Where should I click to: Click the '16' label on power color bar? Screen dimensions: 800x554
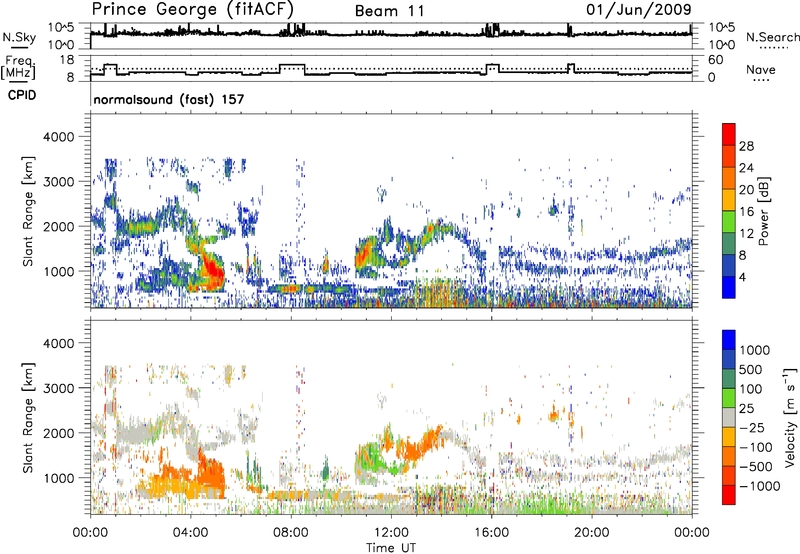pyautogui.click(x=746, y=212)
